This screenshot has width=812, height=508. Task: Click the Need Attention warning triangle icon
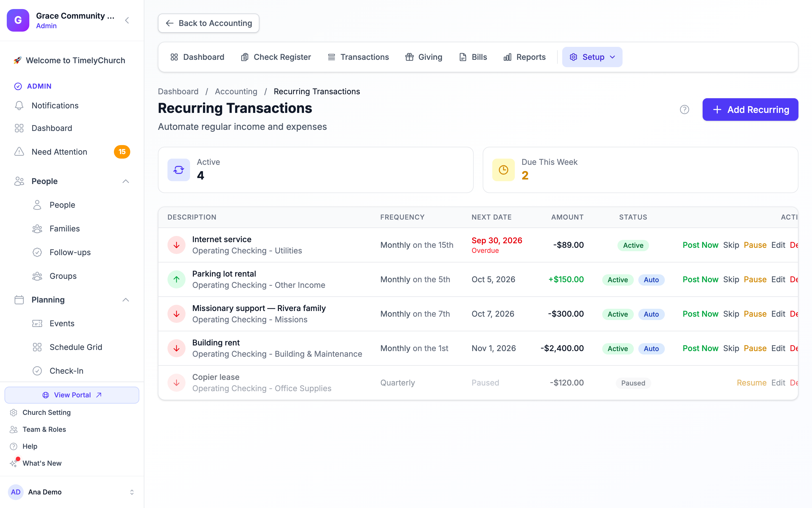tap(19, 152)
